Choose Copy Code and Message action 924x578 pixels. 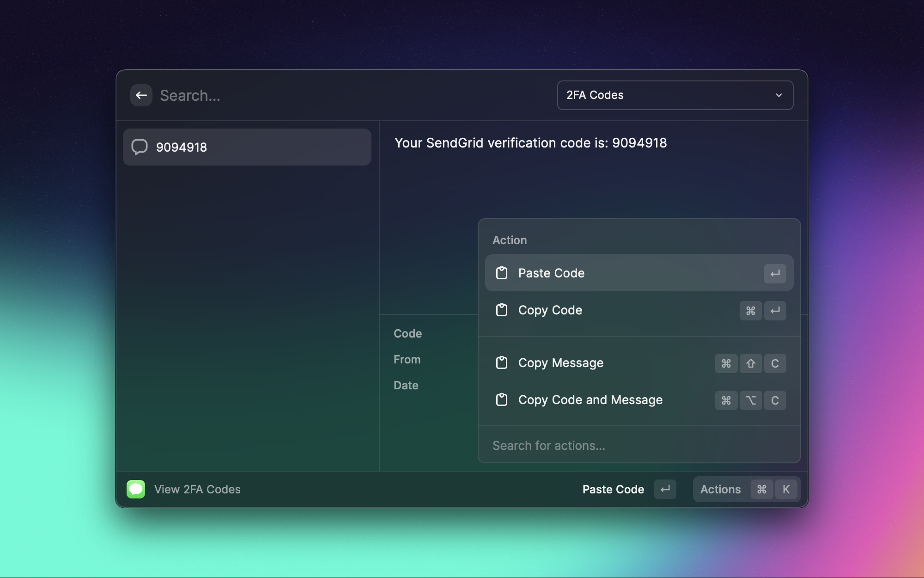coord(590,400)
